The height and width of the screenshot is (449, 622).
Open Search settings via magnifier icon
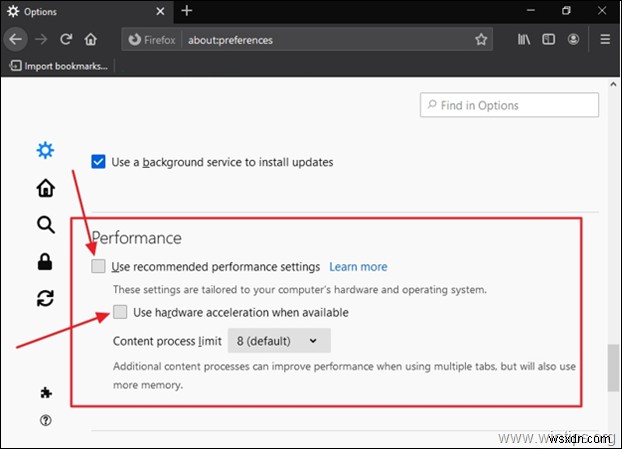[x=45, y=225]
